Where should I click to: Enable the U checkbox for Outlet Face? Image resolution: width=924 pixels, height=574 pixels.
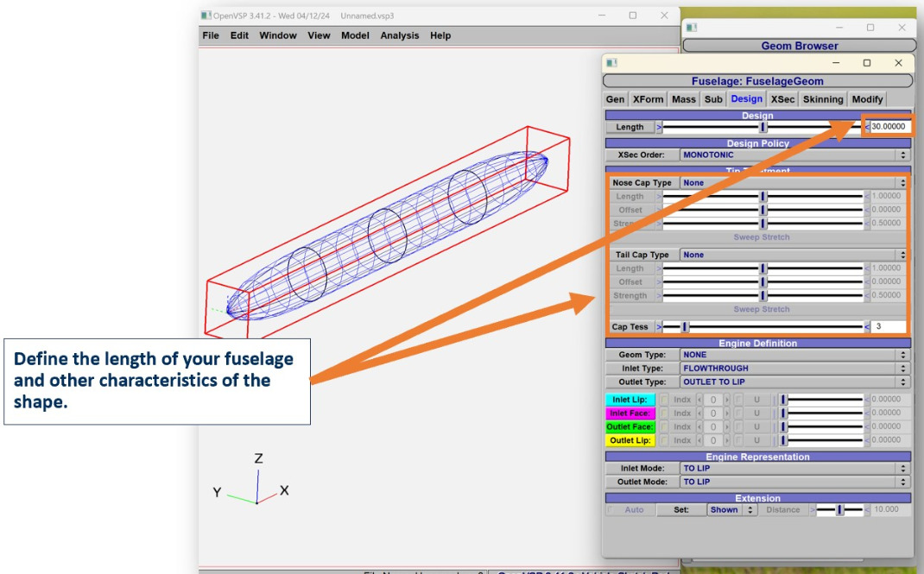point(739,427)
